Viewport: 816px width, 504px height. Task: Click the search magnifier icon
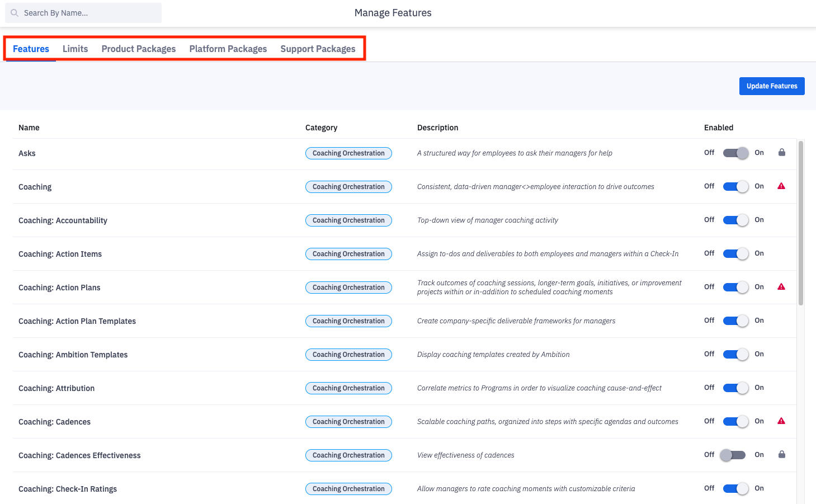(x=15, y=13)
